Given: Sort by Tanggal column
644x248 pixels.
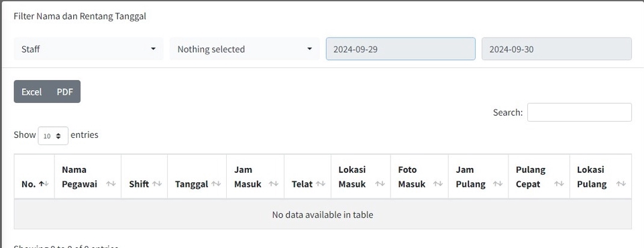Looking at the screenshot, I should (x=197, y=177).
